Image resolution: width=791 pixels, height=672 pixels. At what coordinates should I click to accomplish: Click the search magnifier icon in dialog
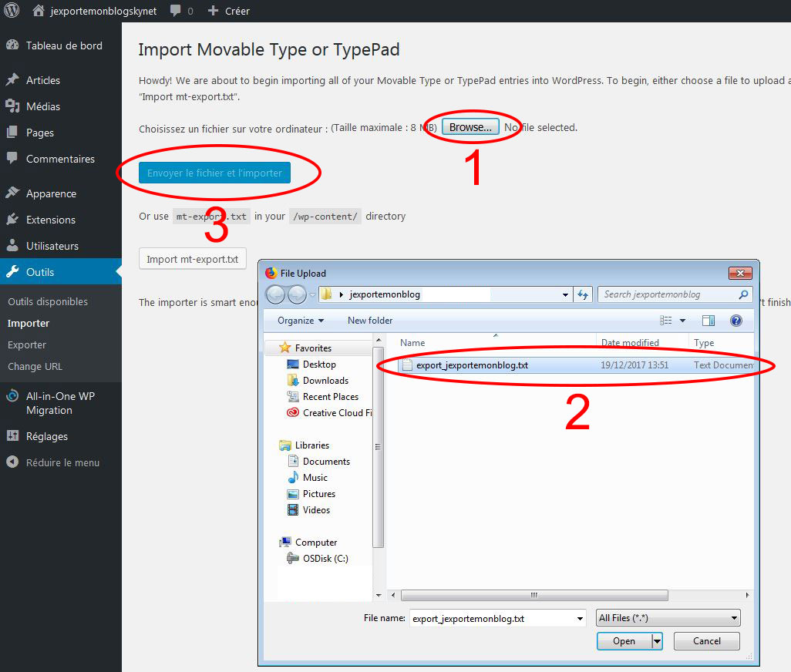click(x=743, y=294)
